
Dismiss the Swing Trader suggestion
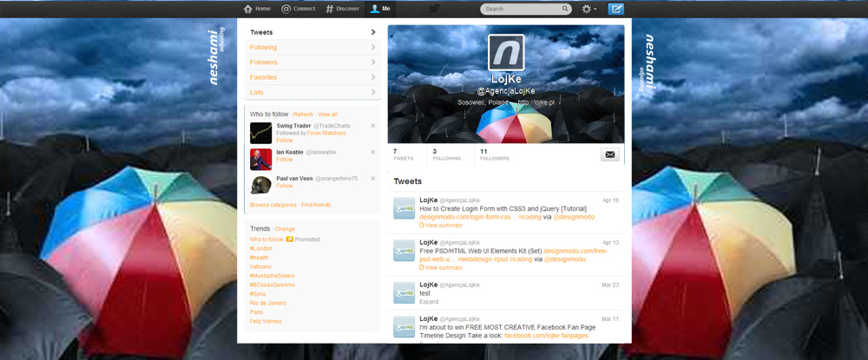pos(373,127)
